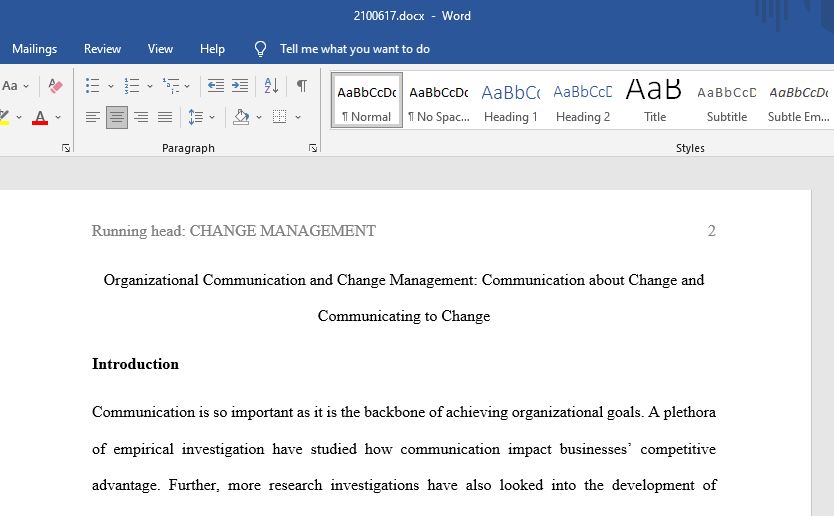Click the Sort A to Z icon

(x=271, y=86)
